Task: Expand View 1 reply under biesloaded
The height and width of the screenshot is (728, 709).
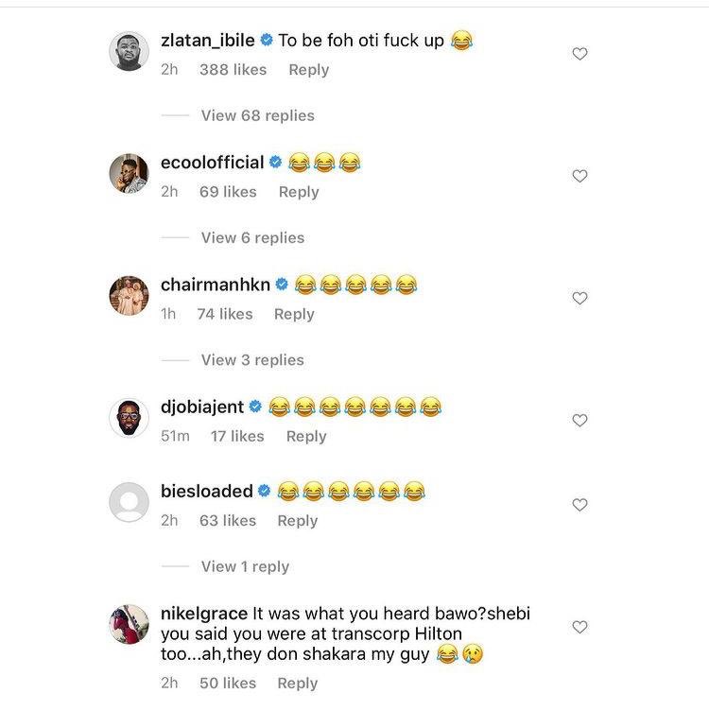Action: [x=245, y=566]
